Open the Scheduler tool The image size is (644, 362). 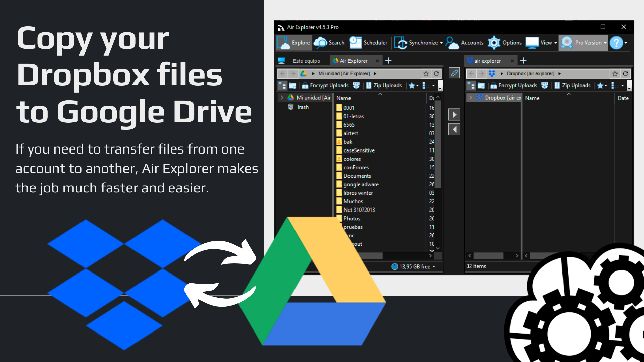pyautogui.click(x=368, y=42)
